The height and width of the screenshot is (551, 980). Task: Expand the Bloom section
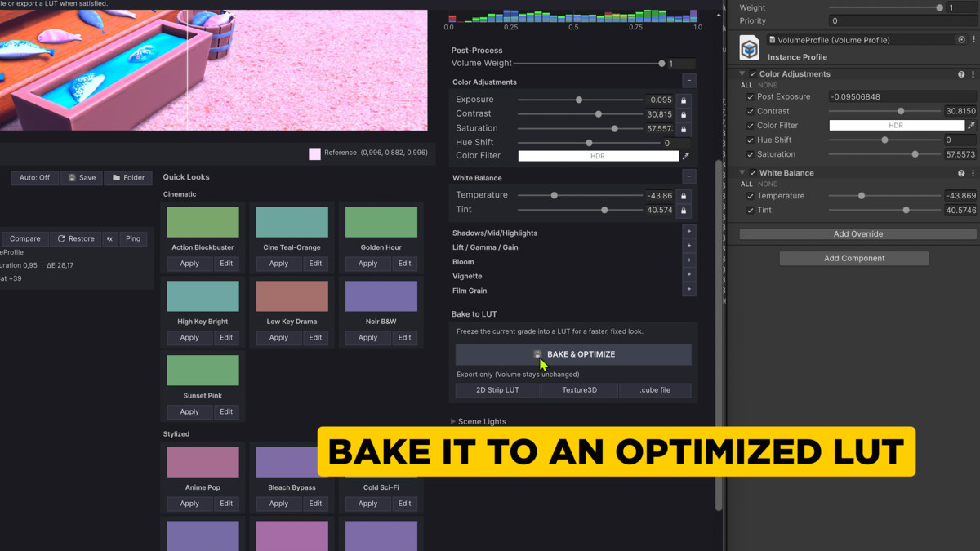point(689,260)
